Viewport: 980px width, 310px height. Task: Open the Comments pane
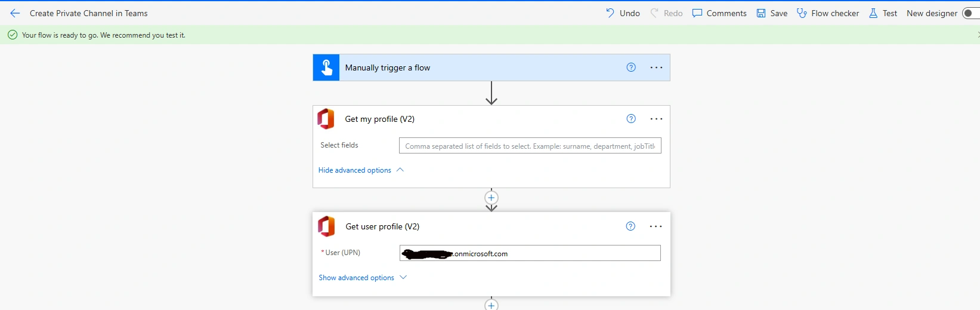[x=719, y=13]
